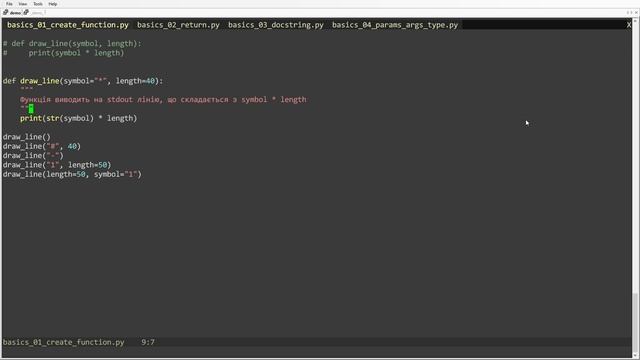Screen dimensions: 640x360
Task: Close the editor tab bar with X
Action: (629, 25)
